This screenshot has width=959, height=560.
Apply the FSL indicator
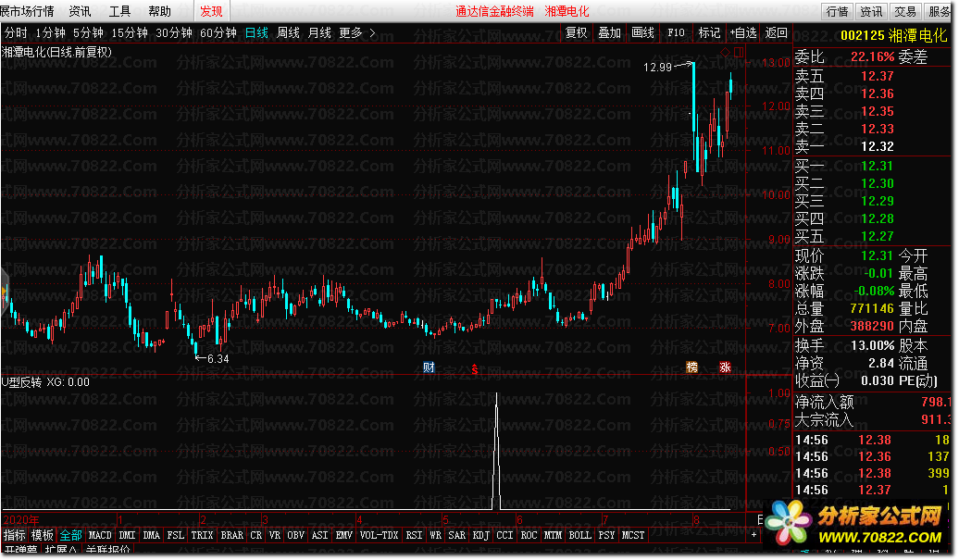coord(176,536)
